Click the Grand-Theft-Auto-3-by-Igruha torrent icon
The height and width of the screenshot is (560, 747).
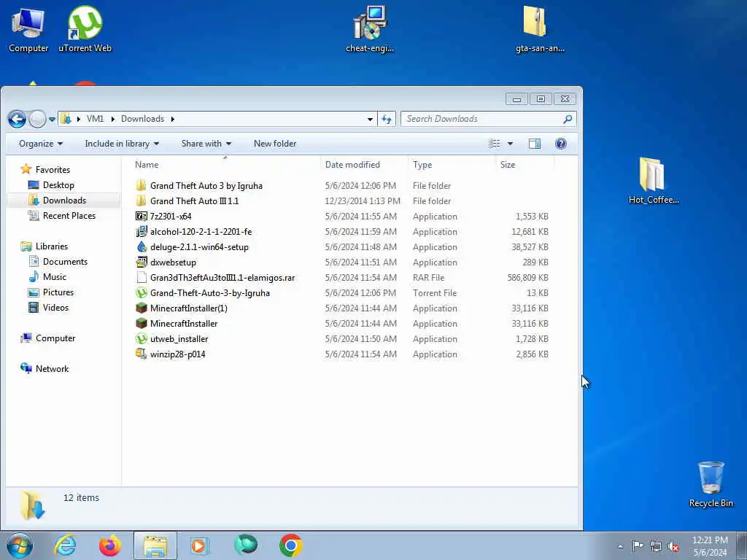pyautogui.click(x=141, y=293)
